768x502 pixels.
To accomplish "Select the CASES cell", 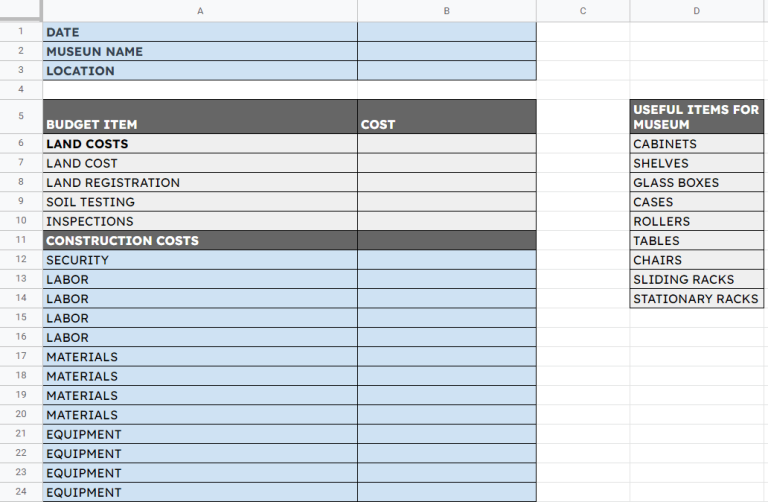I will tap(696, 201).
